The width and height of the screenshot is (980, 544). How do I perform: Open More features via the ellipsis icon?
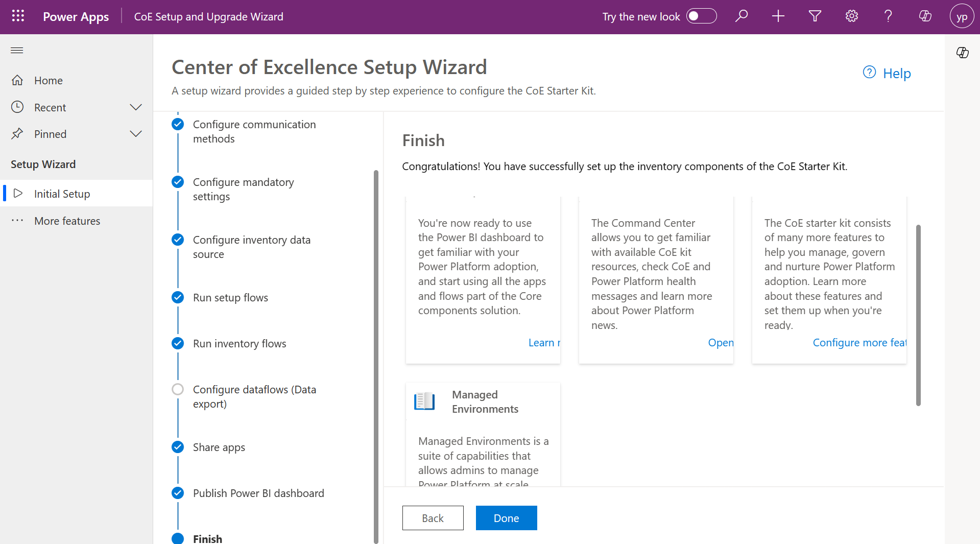[17, 220]
